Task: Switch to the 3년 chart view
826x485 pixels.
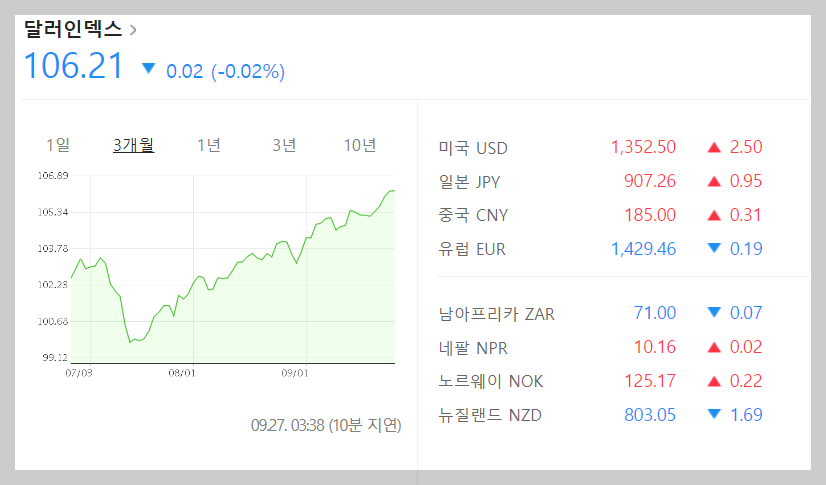Action: click(x=284, y=145)
